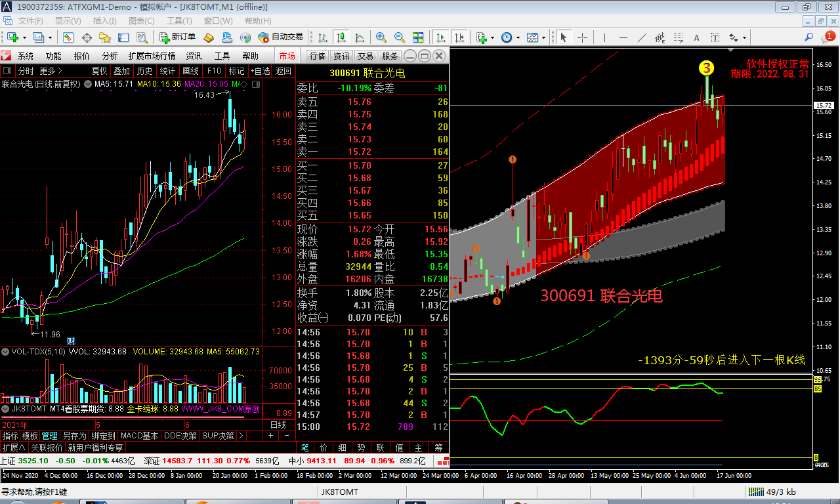Click the + zoom button beside 日线
The height and width of the screenshot is (504, 840).
point(271,436)
